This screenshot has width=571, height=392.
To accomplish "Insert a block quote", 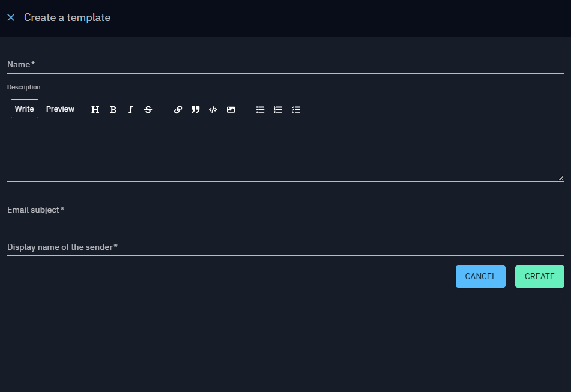I will tap(195, 110).
